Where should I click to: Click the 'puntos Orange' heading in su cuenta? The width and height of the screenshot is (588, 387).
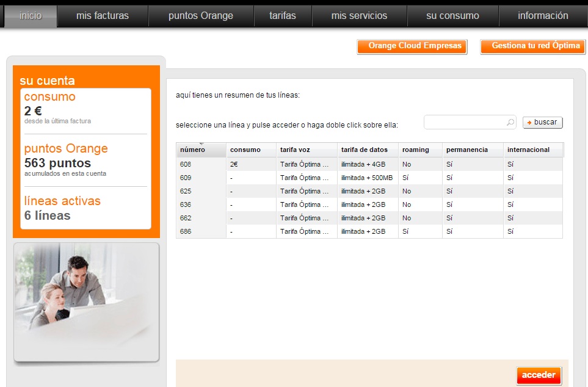click(x=66, y=149)
